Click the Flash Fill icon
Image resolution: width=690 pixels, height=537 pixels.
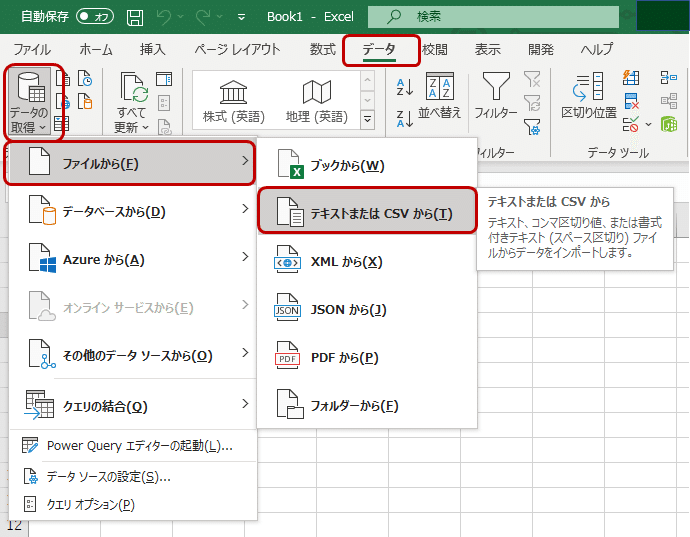631,78
